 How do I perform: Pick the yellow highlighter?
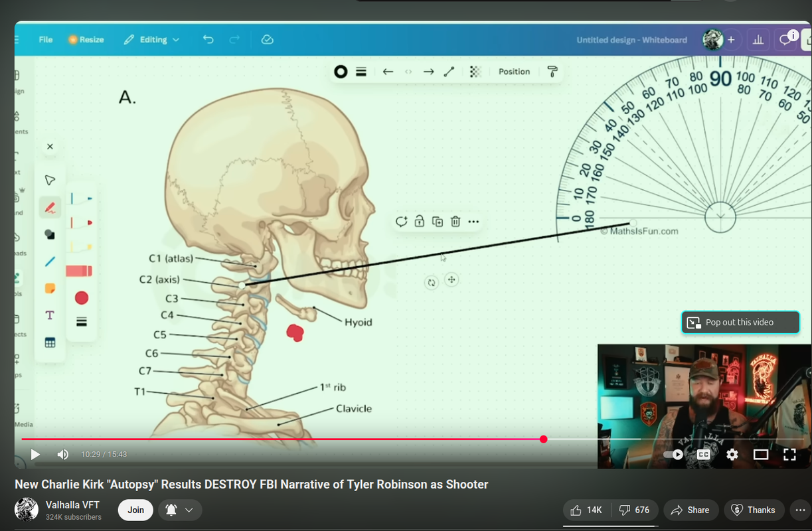(81, 247)
